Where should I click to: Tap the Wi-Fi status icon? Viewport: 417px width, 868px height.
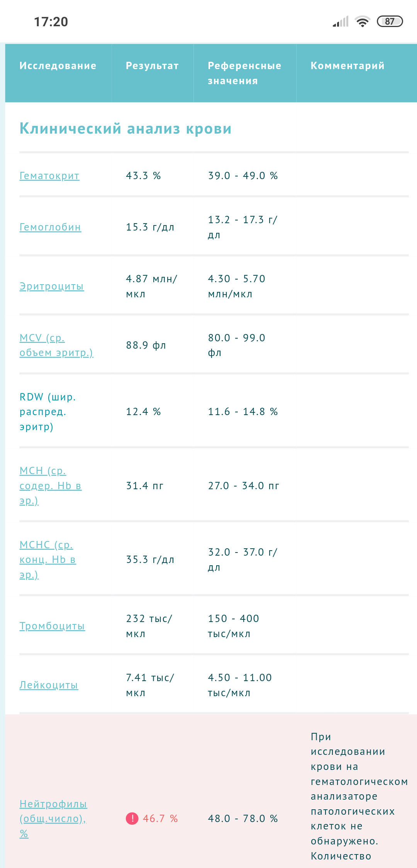362,21
